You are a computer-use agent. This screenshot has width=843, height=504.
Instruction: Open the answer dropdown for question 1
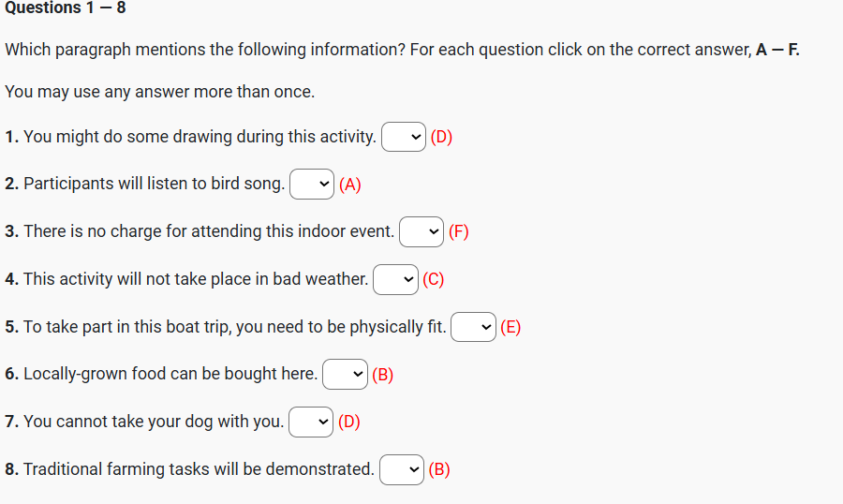coord(404,137)
